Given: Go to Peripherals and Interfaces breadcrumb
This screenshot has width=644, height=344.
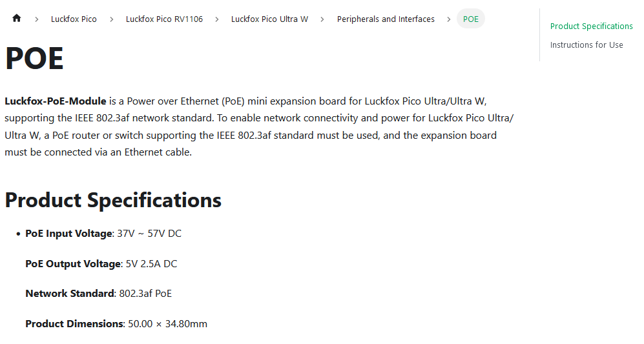Looking at the screenshot, I should (386, 19).
